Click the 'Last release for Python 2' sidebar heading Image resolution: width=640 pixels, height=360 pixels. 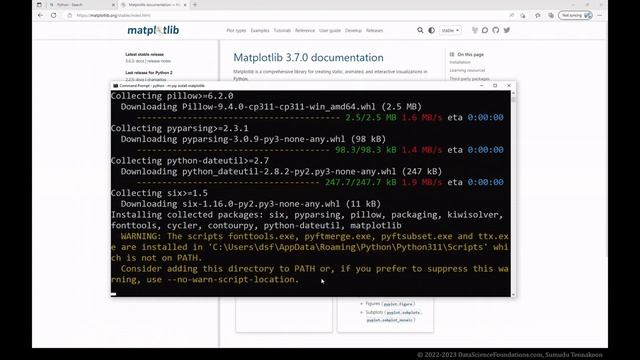[149, 73]
